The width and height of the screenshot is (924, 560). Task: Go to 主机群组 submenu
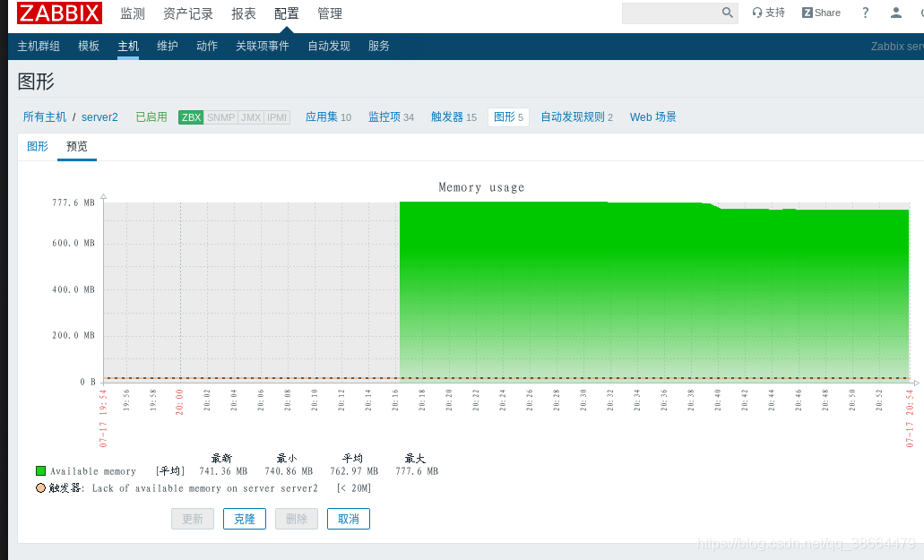tap(39, 46)
